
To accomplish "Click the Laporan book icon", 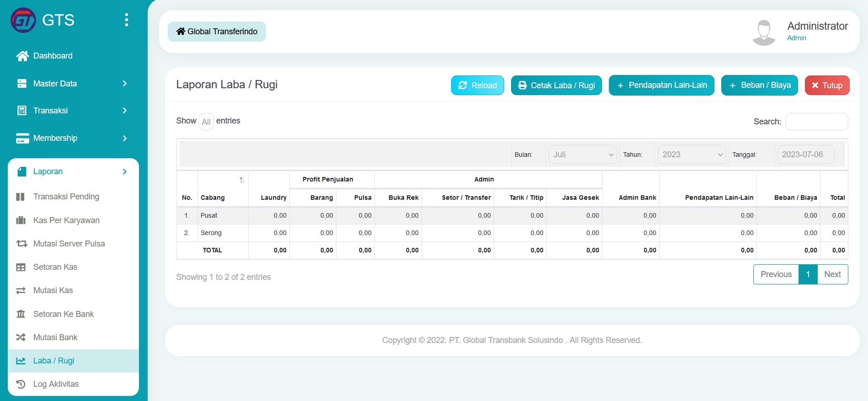I will 21,171.
